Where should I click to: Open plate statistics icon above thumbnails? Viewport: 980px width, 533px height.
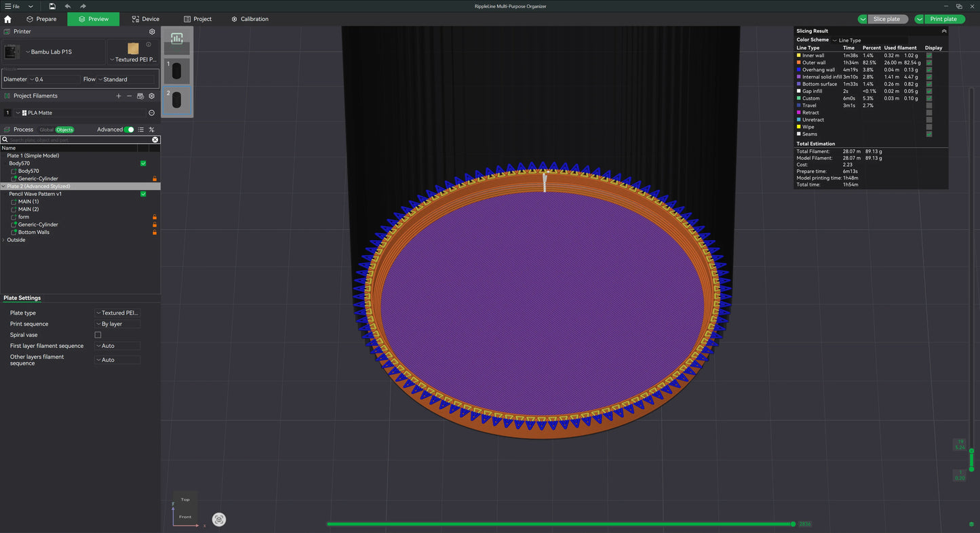coord(177,39)
